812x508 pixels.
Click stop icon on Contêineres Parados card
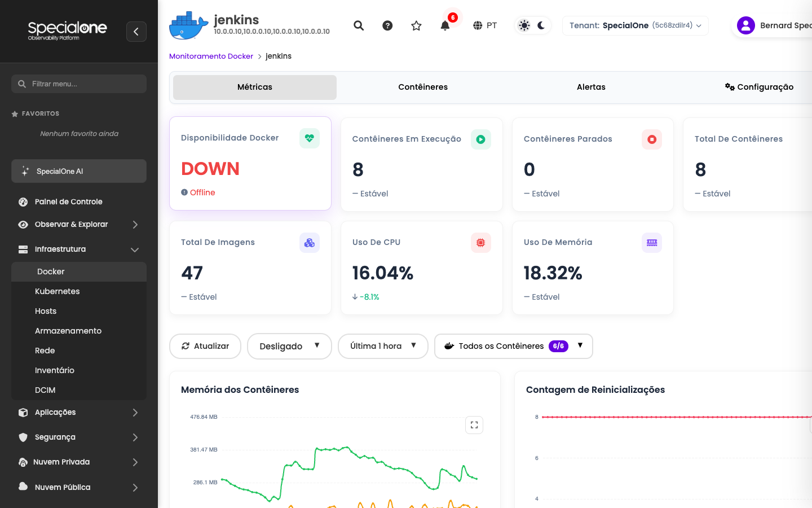click(652, 139)
